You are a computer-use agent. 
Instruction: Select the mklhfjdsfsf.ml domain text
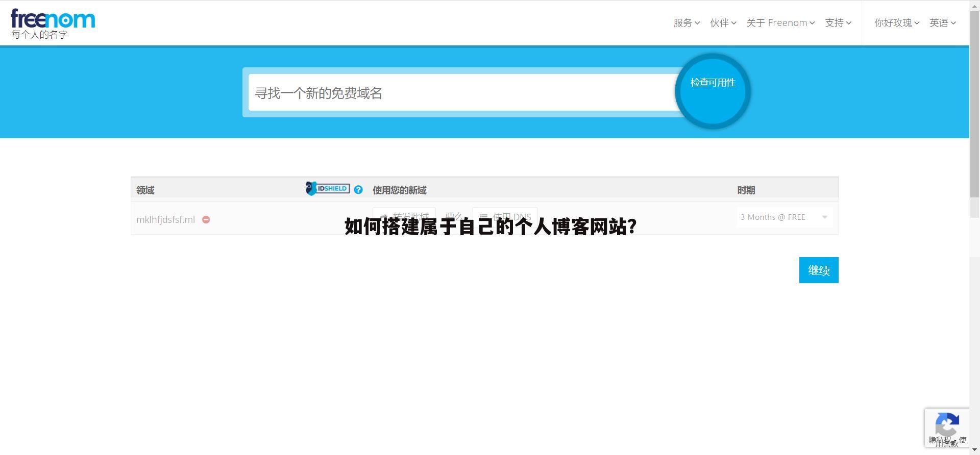165,219
